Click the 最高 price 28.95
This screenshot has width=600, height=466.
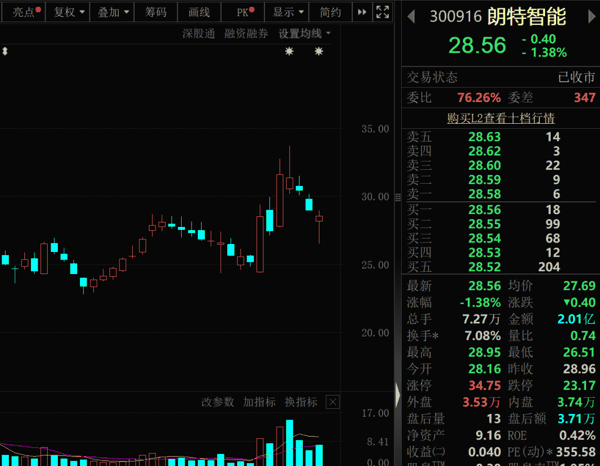coord(485,352)
